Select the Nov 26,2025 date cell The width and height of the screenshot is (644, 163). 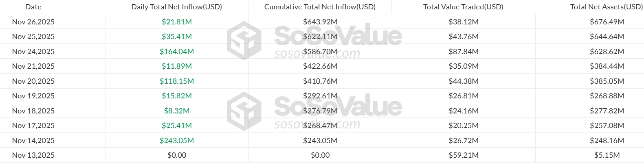tap(33, 22)
